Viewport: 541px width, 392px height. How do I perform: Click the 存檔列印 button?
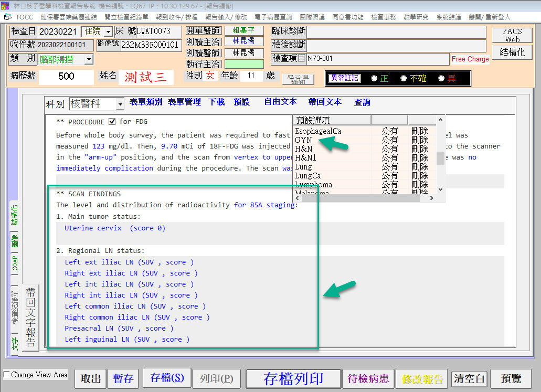(x=293, y=378)
